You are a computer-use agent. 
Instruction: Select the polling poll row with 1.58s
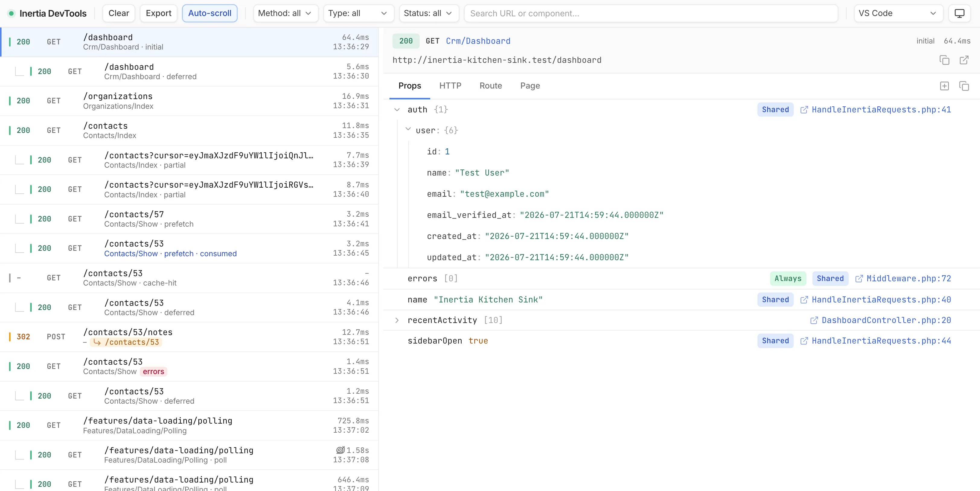pyautogui.click(x=189, y=455)
